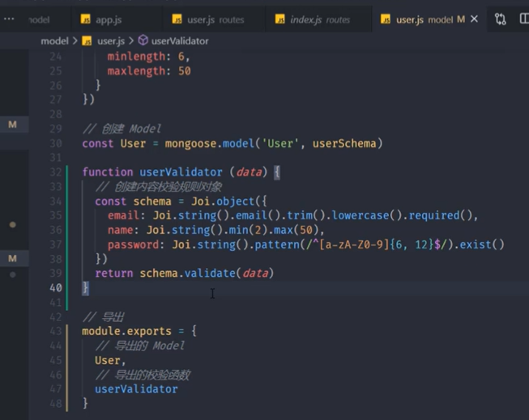This screenshot has height=420, width=529.
Task: Click the '// 导出' comment on line 42
Action: 103,317
